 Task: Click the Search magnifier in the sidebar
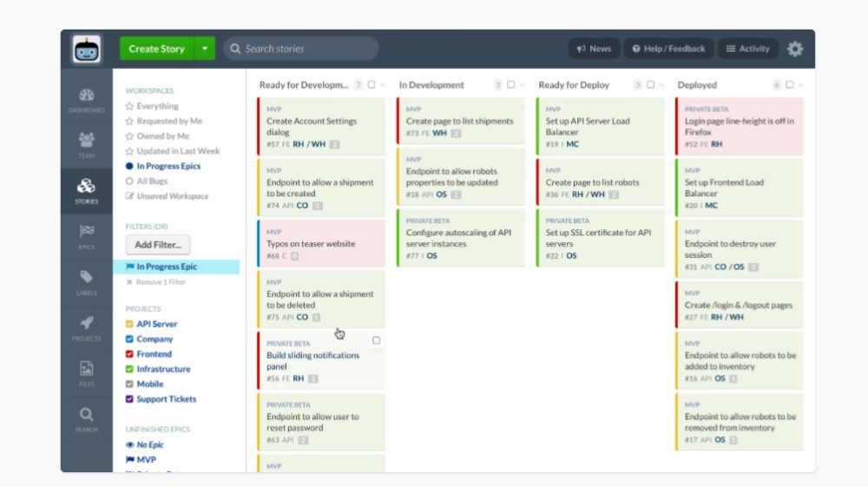[87, 418]
